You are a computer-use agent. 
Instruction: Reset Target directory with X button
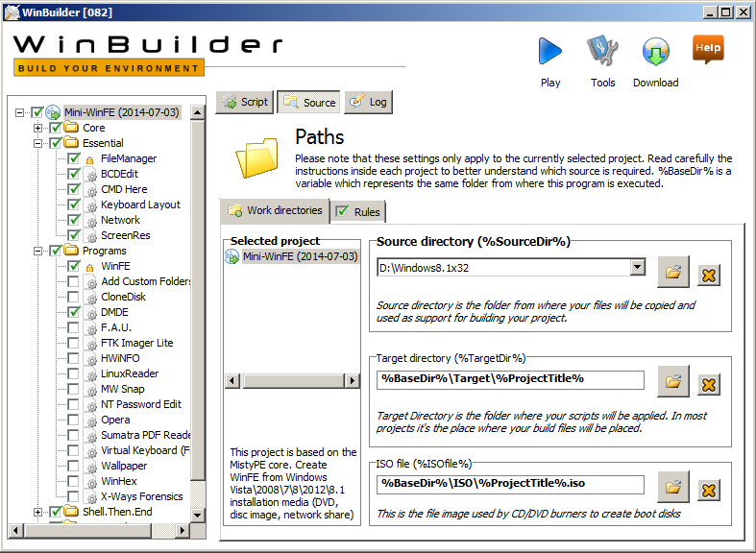pyautogui.click(x=709, y=385)
